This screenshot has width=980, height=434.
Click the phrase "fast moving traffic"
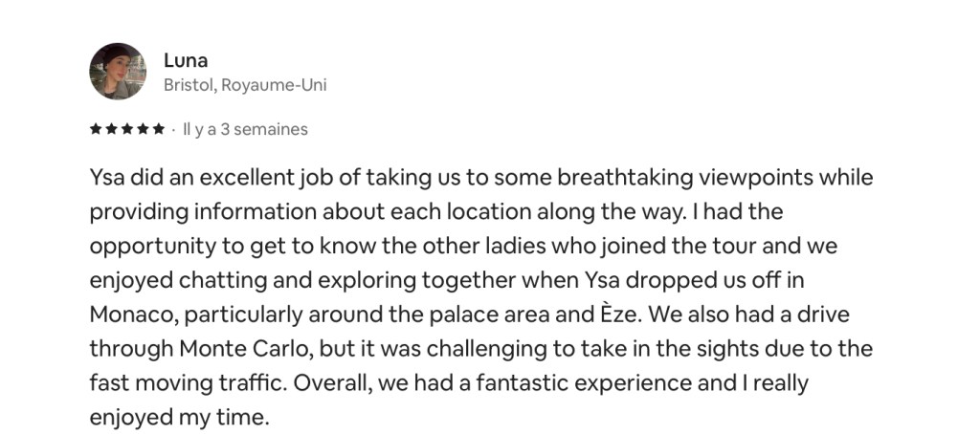tap(187, 383)
